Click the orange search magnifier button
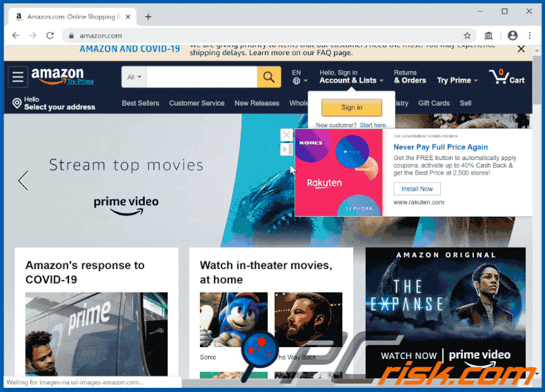This screenshot has height=392, width=545. (268, 77)
